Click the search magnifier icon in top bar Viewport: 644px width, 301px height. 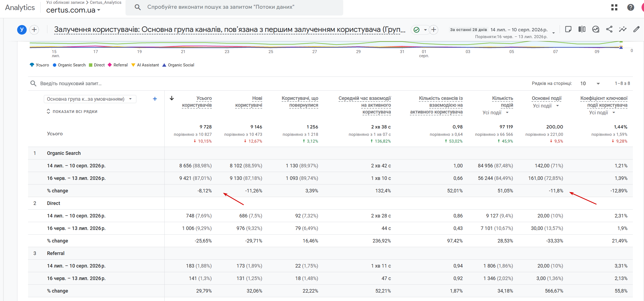pos(138,7)
